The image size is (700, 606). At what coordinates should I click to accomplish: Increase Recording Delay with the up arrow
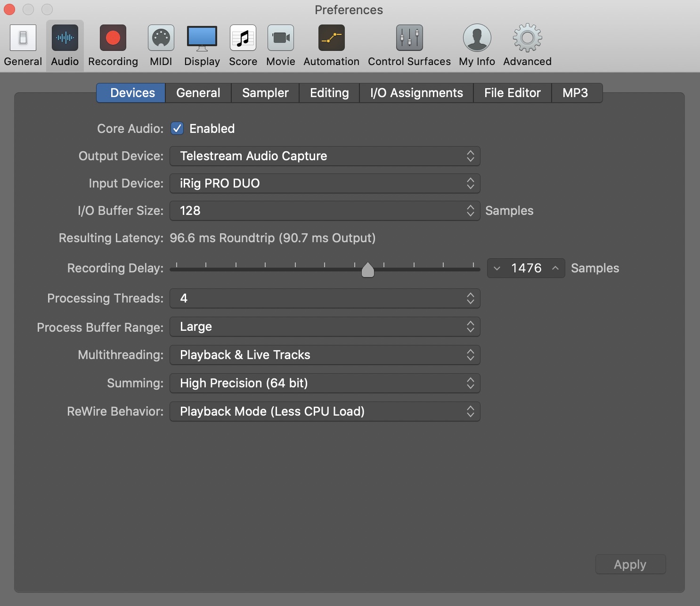555,268
